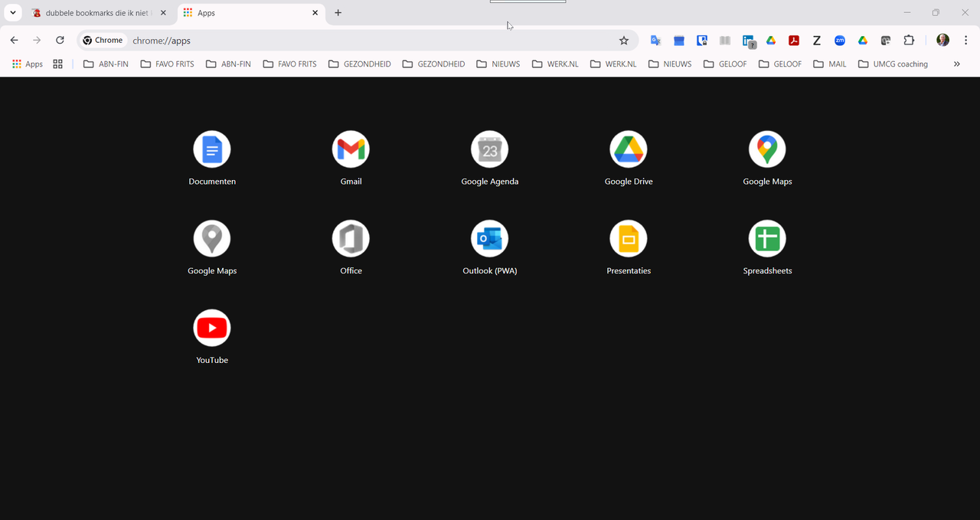Image resolution: width=980 pixels, height=520 pixels.
Task: Switch to 'dubbele bookmarks' tab
Action: pos(99,13)
